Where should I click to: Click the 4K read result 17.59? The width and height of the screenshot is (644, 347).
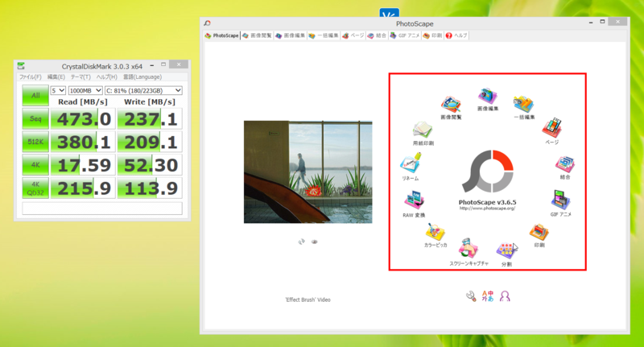pos(83,165)
